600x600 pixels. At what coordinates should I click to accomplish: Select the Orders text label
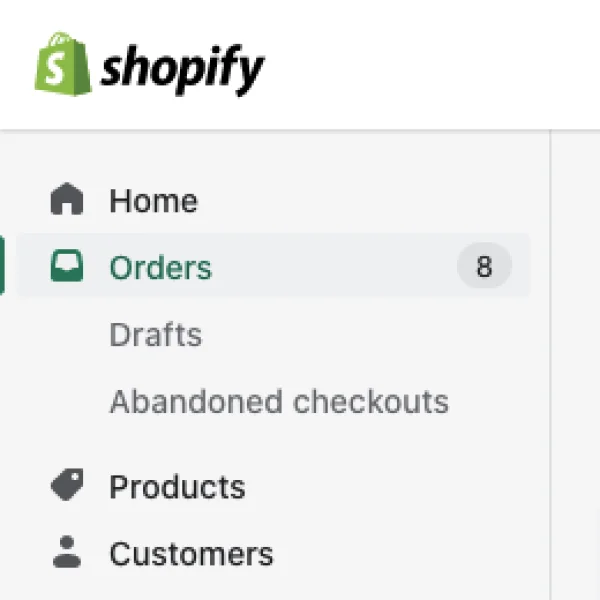tap(160, 267)
